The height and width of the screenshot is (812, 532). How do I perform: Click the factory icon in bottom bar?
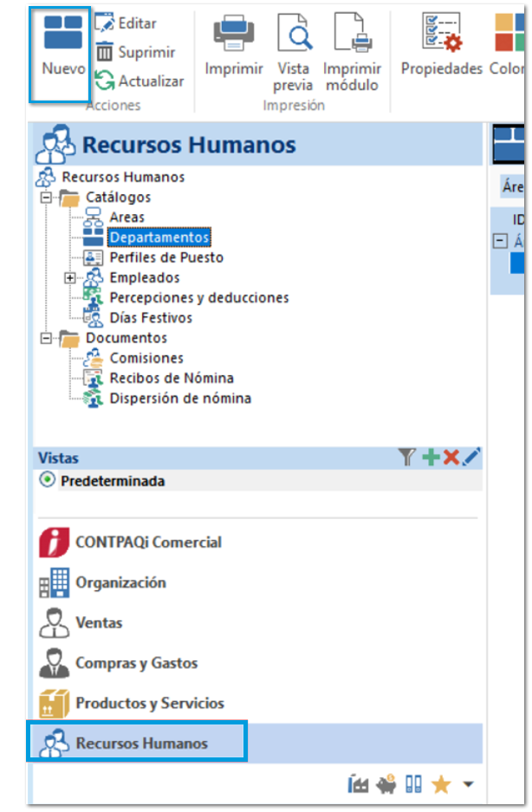tap(358, 786)
